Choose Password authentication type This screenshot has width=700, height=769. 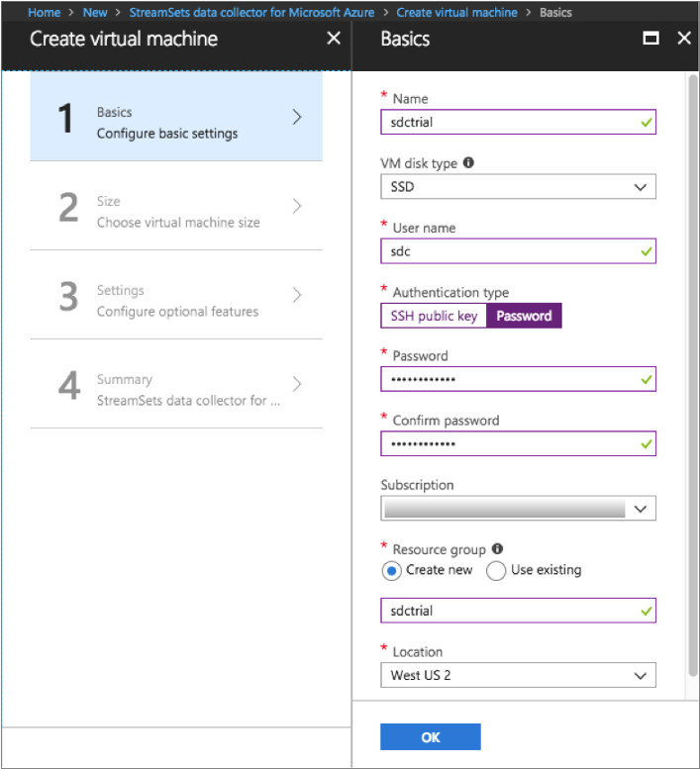tap(524, 316)
